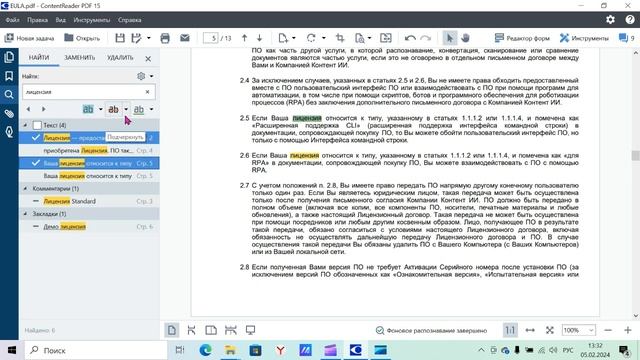Save the document with floppy icon
Screen dimensions: 640x360
point(120,38)
